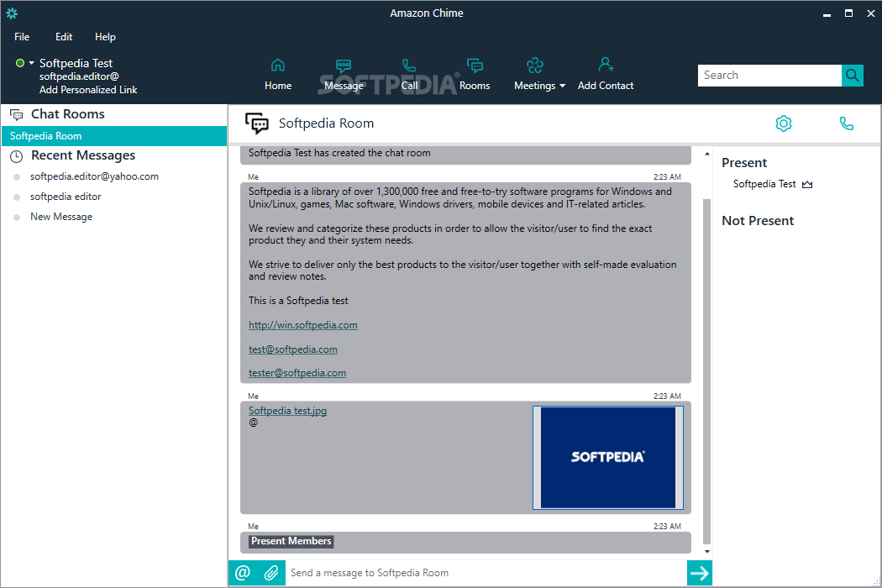Click the chat vertical scrollbar thumb
Image resolution: width=882 pixels, height=588 pixels.
[707, 371]
